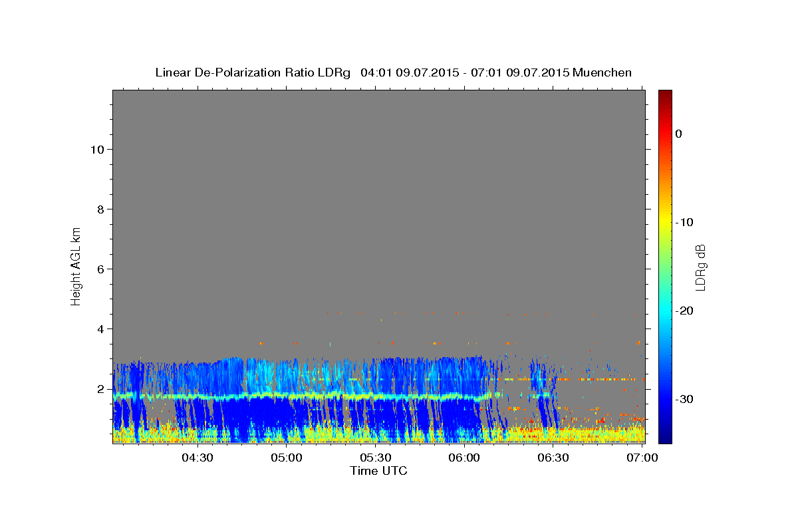Image resolution: width=798 pixels, height=532 pixels.
Task: Click the height tick label 2
Action: 101,389
